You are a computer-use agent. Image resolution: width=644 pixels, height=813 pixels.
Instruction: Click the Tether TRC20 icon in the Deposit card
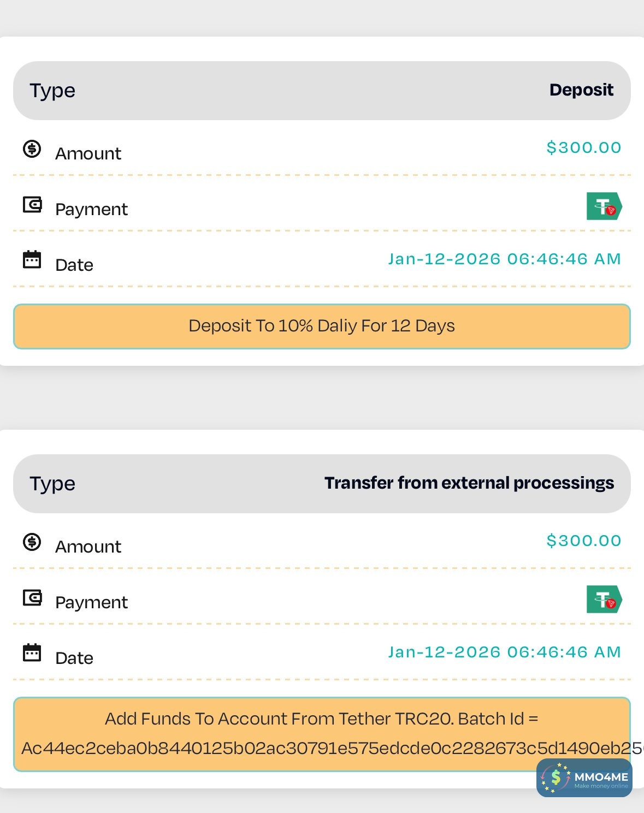604,206
